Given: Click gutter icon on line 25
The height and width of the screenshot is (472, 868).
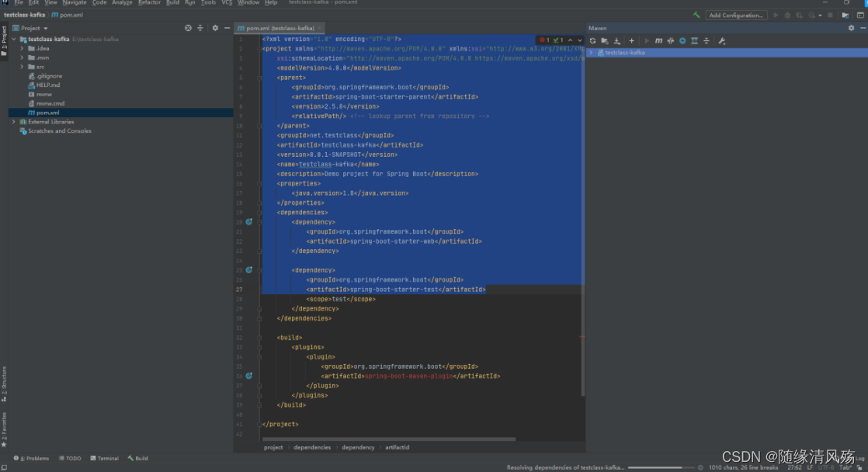Looking at the screenshot, I should 249,270.
